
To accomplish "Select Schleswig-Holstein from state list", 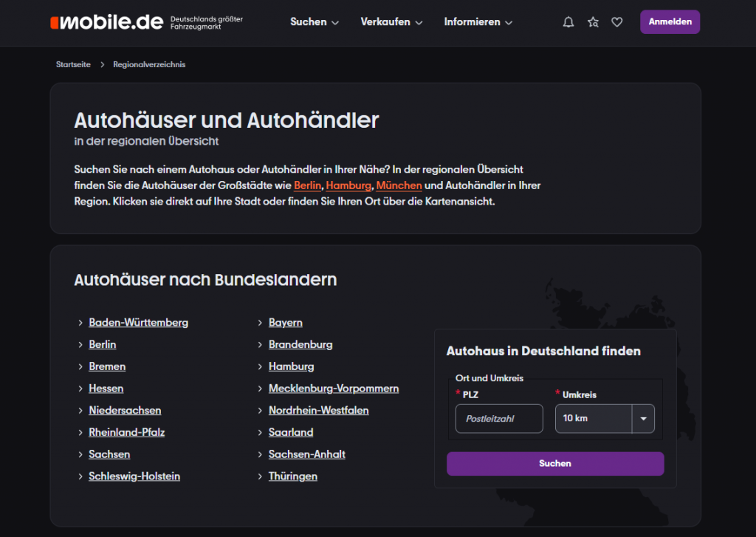I will (x=134, y=476).
